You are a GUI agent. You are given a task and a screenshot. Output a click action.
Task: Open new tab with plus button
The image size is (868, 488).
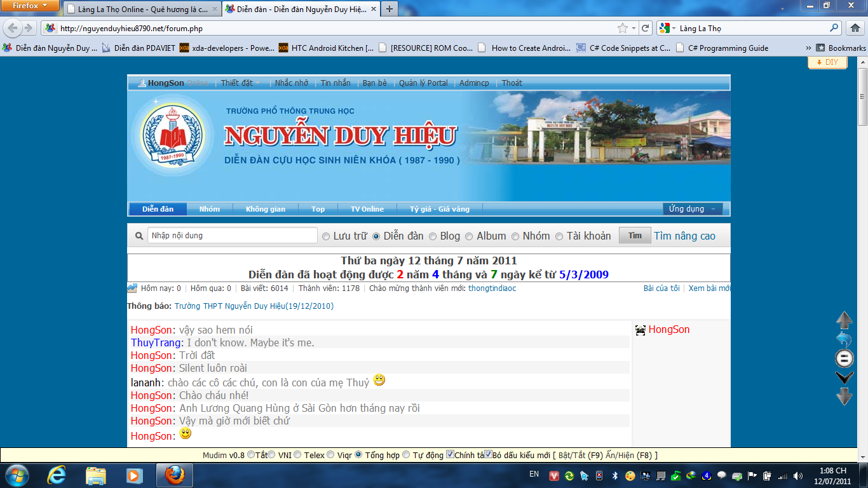pos(389,9)
